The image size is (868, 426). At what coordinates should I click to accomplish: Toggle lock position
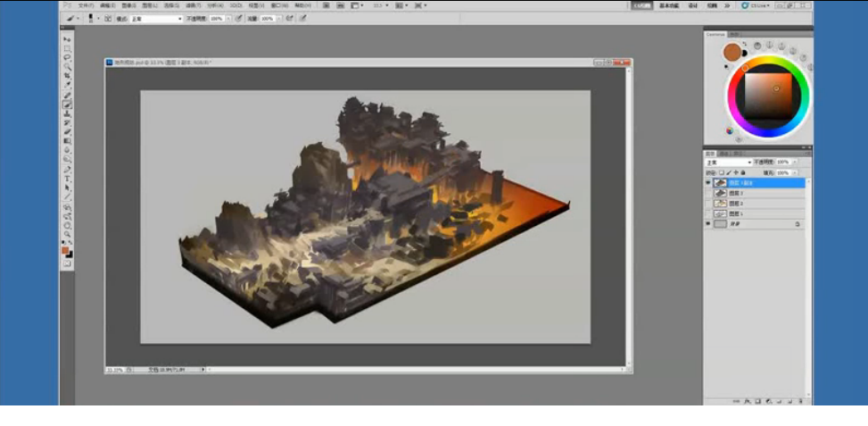pyautogui.click(x=736, y=173)
